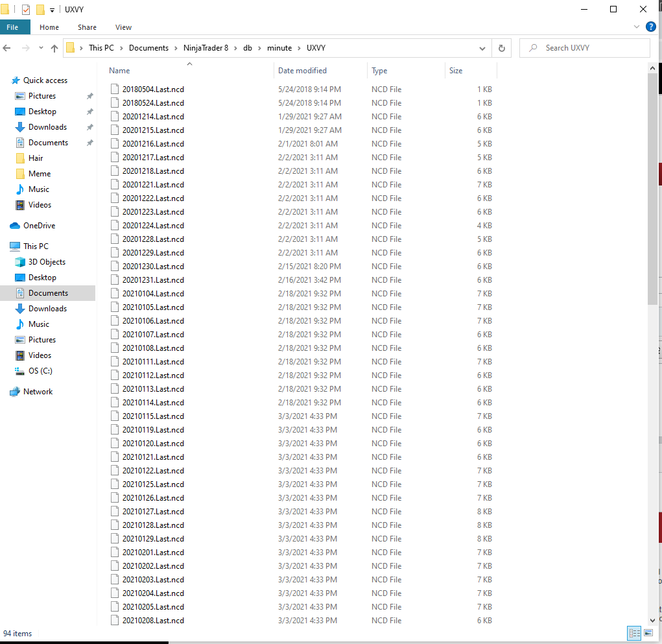Unpin Pictures from Quick access pin icon
The image size is (662, 644).
click(x=89, y=96)
